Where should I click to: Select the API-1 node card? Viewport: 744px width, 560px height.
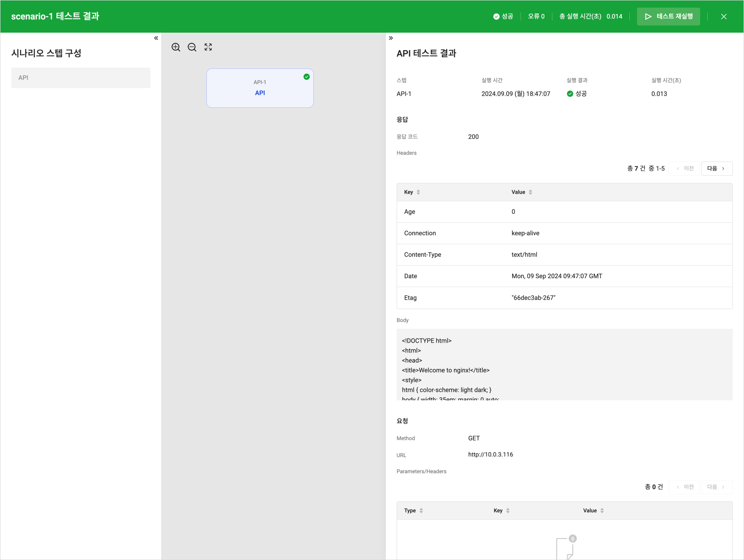(260, 88)
